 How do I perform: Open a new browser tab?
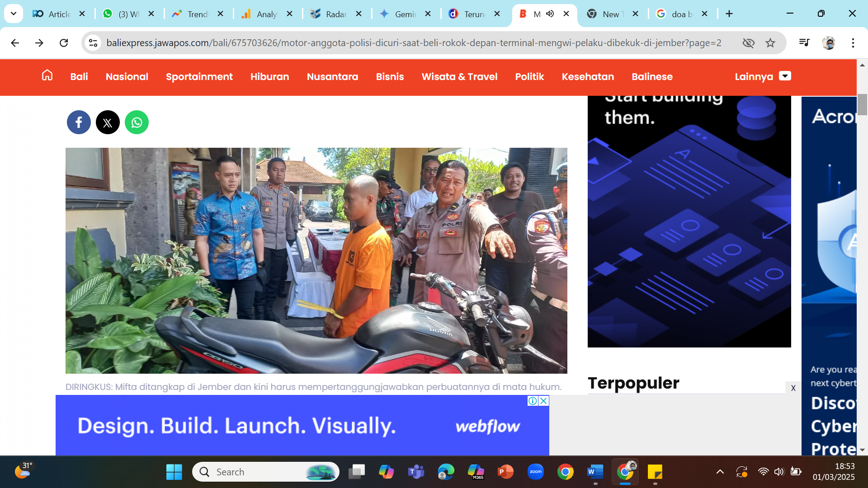(729, 14)
